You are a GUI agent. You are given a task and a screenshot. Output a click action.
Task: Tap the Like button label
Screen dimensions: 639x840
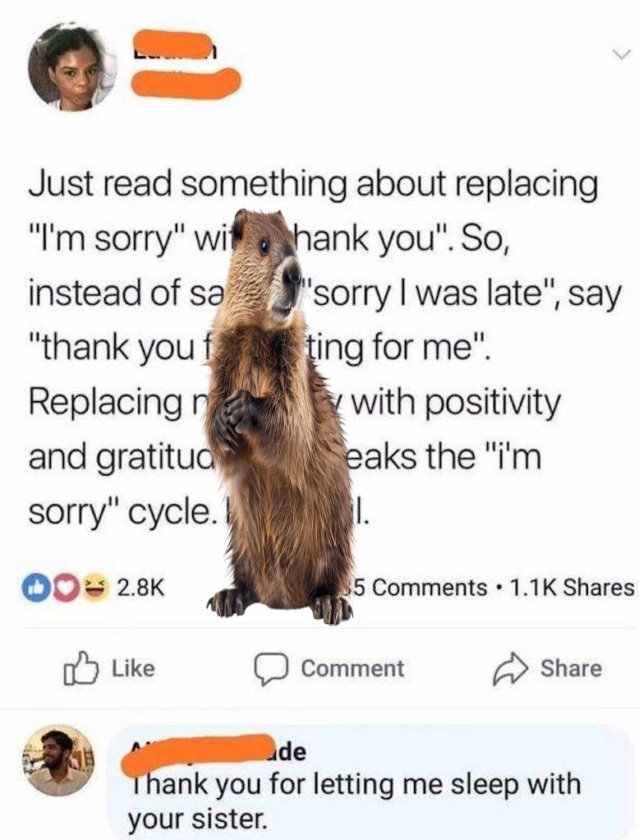tap(133, 668)
